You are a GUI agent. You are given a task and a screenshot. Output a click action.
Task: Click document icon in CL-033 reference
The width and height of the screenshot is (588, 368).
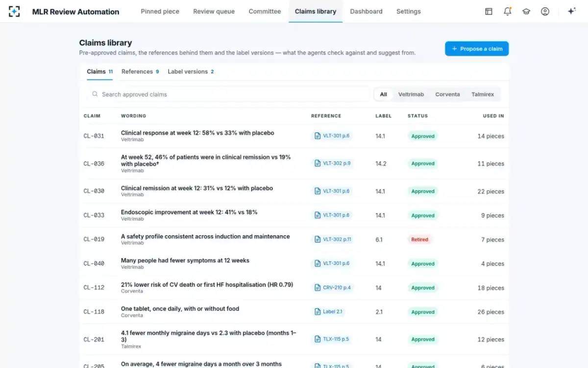(x=318, y=215)
